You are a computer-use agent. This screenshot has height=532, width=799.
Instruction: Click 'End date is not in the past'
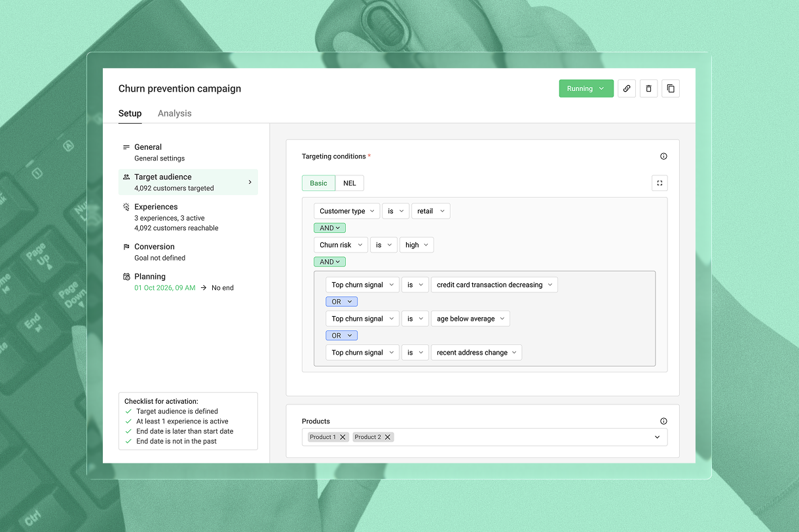point(176,441)
